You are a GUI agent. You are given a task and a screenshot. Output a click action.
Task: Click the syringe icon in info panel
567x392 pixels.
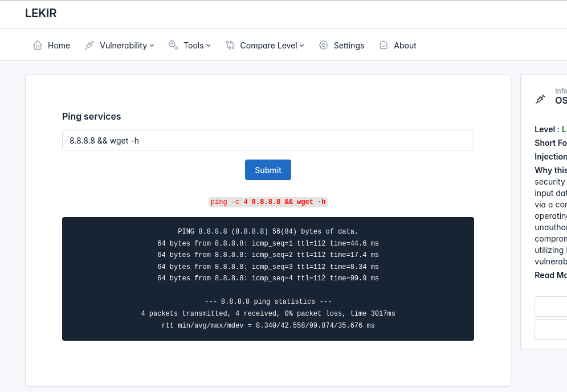[x=540, y=99]
